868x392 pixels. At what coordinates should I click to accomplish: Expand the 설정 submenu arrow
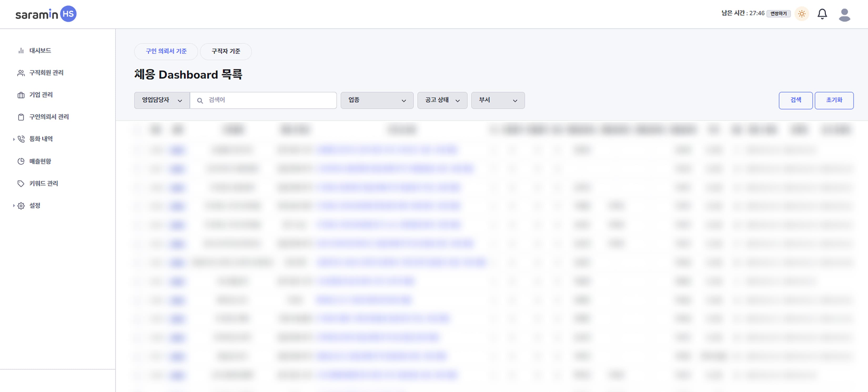click(x=14, y=205)
